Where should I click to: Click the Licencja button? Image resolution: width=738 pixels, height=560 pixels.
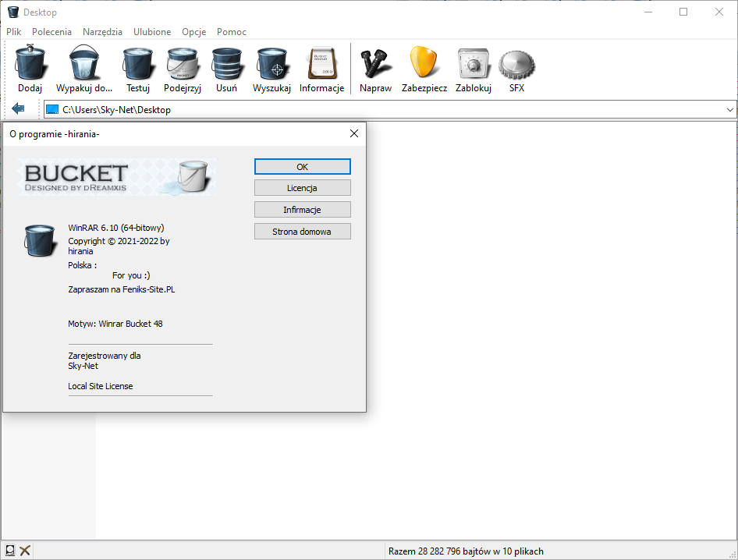pos(303,188)
